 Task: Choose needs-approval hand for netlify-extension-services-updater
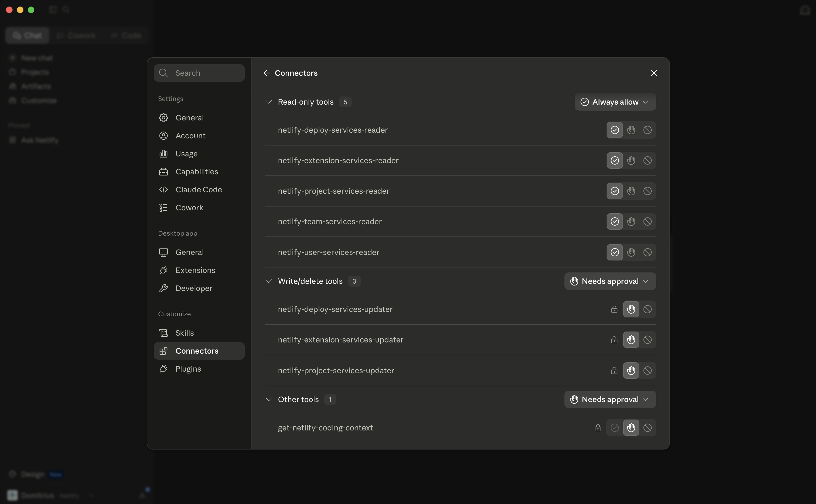point(631,340)
